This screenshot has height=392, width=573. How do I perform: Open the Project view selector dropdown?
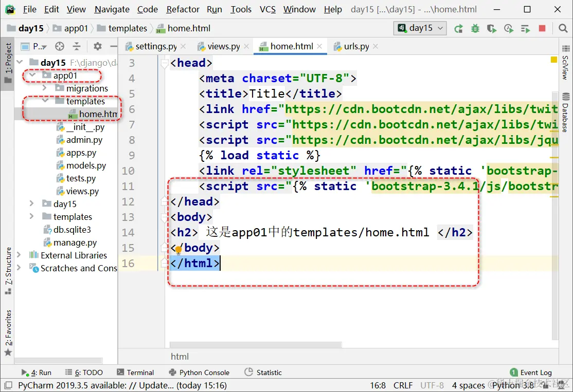(x=34, y=46)
